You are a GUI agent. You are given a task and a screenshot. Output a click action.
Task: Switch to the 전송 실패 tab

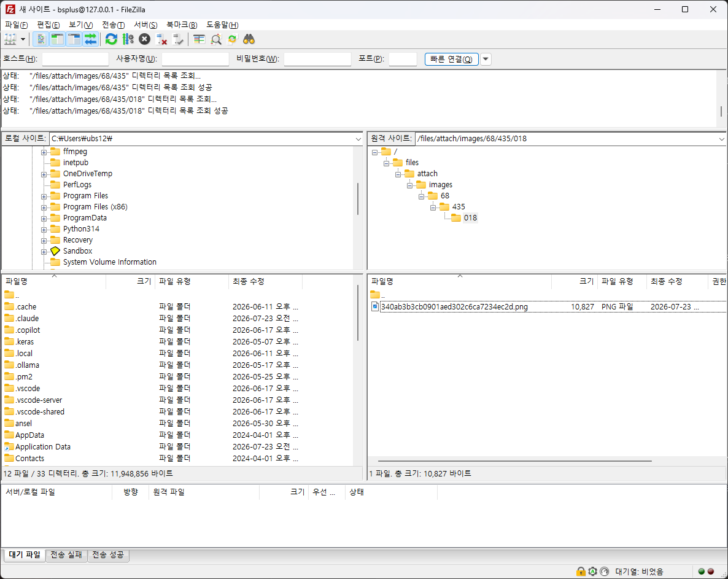66,555
